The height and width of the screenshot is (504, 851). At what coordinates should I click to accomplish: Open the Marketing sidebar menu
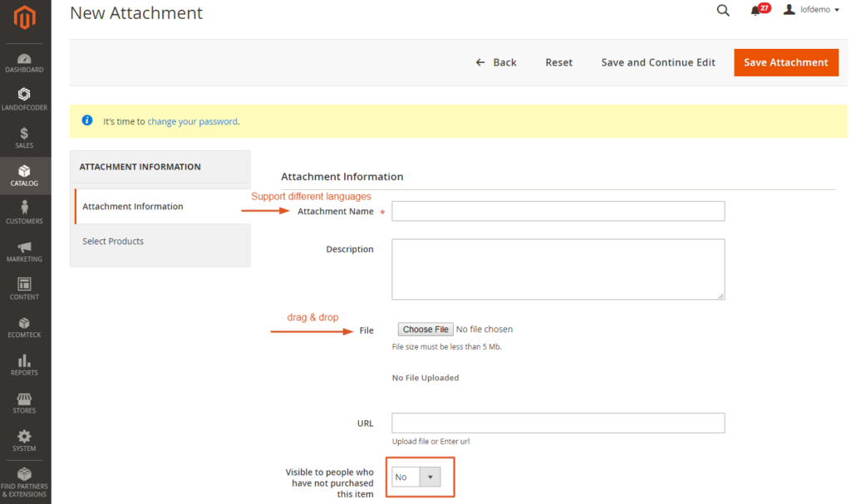pyautogui.click(x=24, y=252)
